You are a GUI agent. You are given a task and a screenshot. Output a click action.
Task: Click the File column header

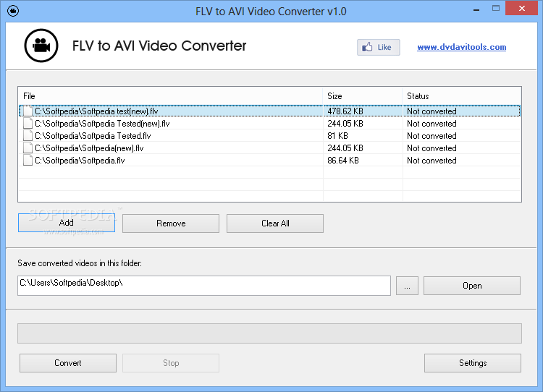pos(170,96)
